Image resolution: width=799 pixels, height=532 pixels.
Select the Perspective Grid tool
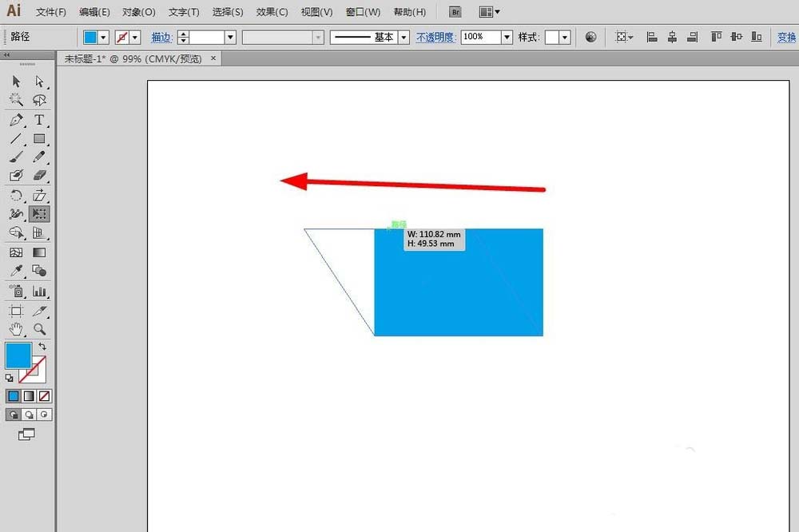point(38,233)
